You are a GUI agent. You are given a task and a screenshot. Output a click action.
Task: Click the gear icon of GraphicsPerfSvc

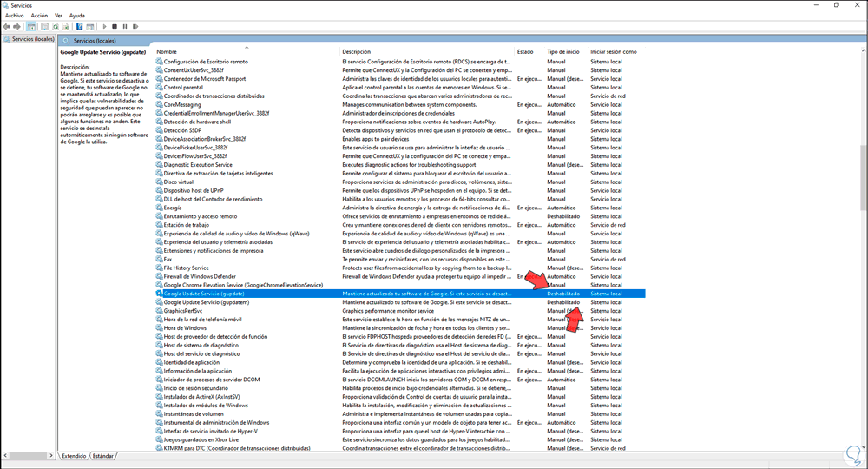click(x=160, y=311)
